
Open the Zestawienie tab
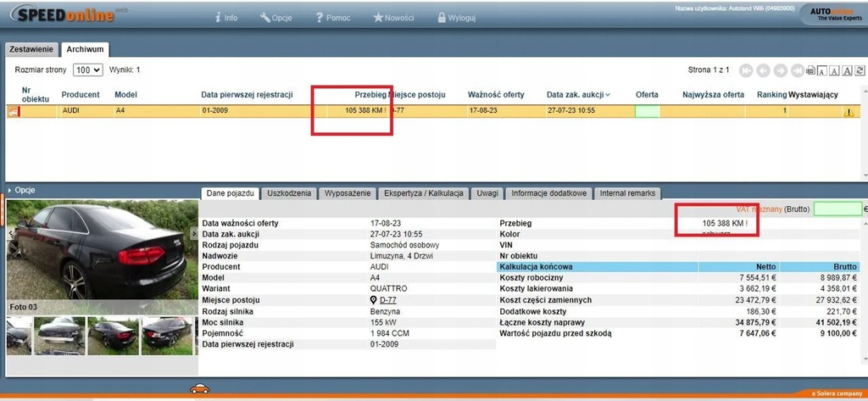point(32,50)
